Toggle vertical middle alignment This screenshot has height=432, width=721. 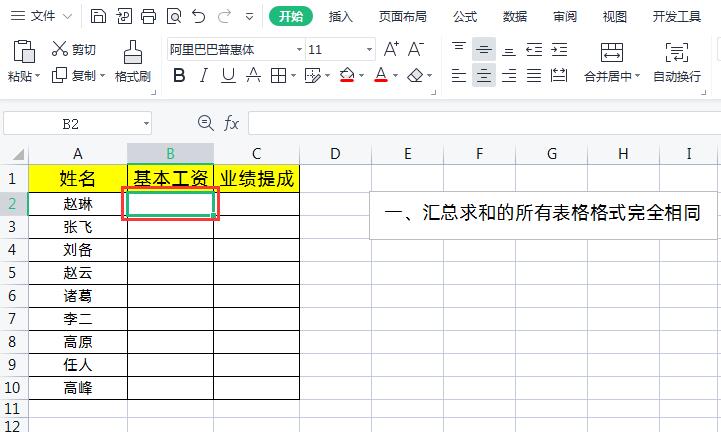click(x=484, y=49)
